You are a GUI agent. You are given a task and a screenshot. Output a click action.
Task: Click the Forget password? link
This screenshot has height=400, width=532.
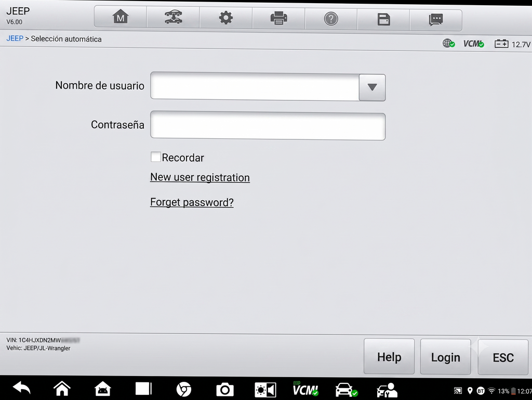tap(192, 202)
